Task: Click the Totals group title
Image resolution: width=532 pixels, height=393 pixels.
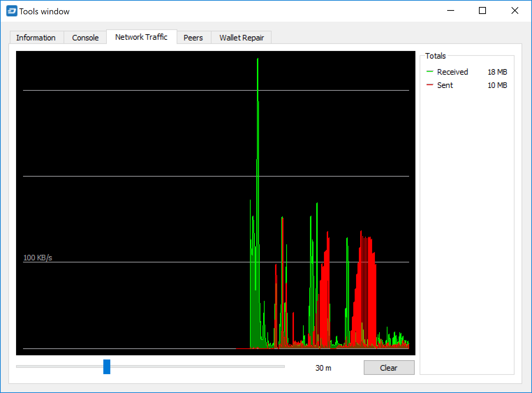Action: [436, 56]
